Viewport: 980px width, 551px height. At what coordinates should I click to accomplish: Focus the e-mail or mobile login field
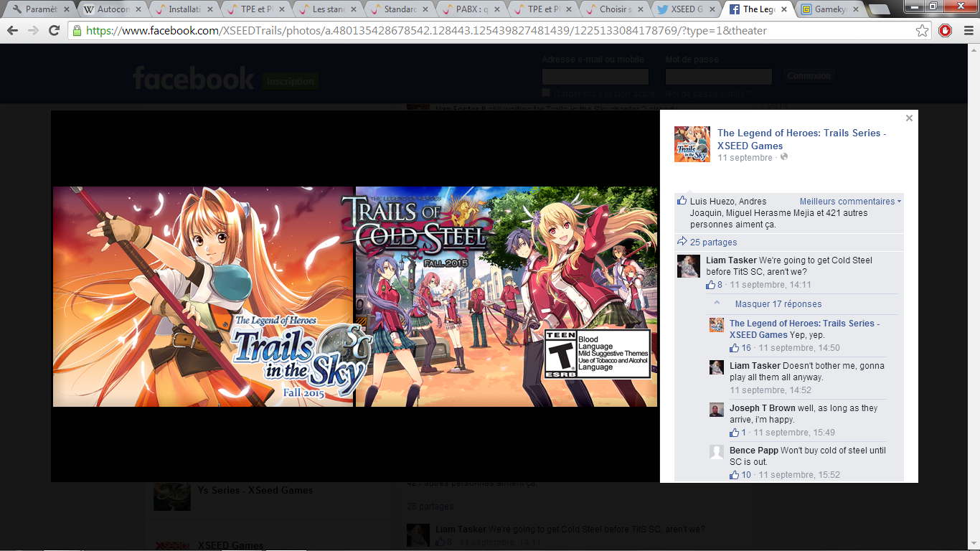click(x=595, y=77)
